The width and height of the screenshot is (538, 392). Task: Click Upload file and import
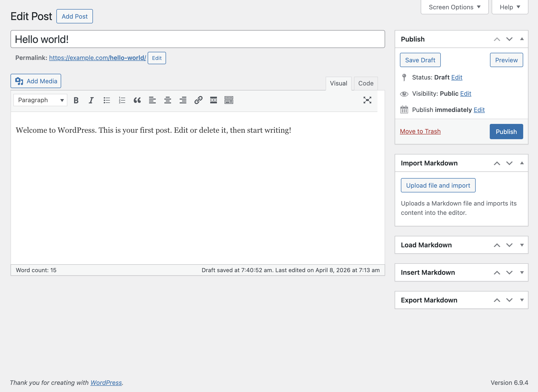(x=438, y=185)
